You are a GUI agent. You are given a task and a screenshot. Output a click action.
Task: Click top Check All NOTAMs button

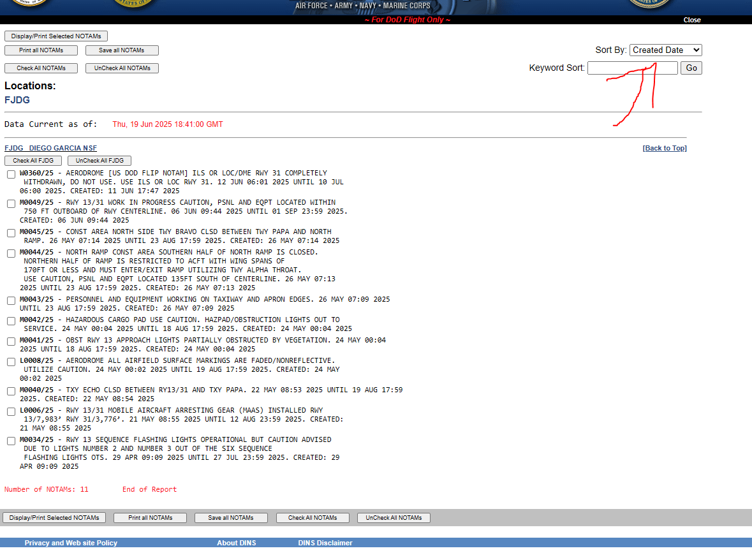click(x=41, y=68)
